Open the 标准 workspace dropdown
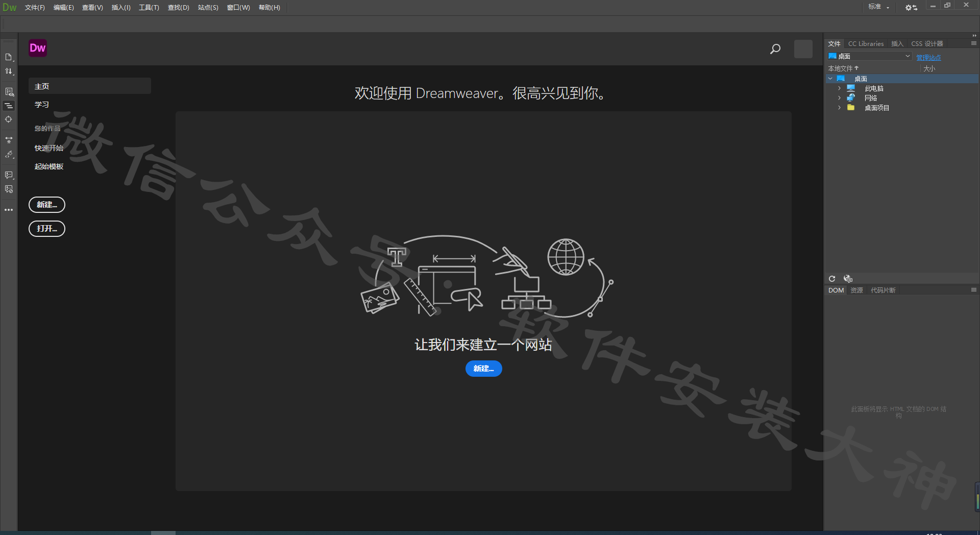The height and width of the screenshot is (535, 980). coord(879,7)
